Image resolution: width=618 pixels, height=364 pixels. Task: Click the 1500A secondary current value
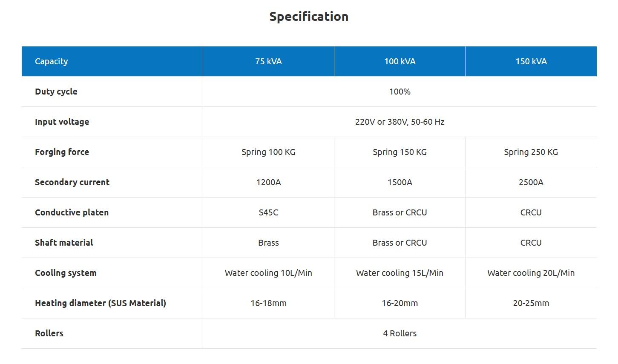400,182
